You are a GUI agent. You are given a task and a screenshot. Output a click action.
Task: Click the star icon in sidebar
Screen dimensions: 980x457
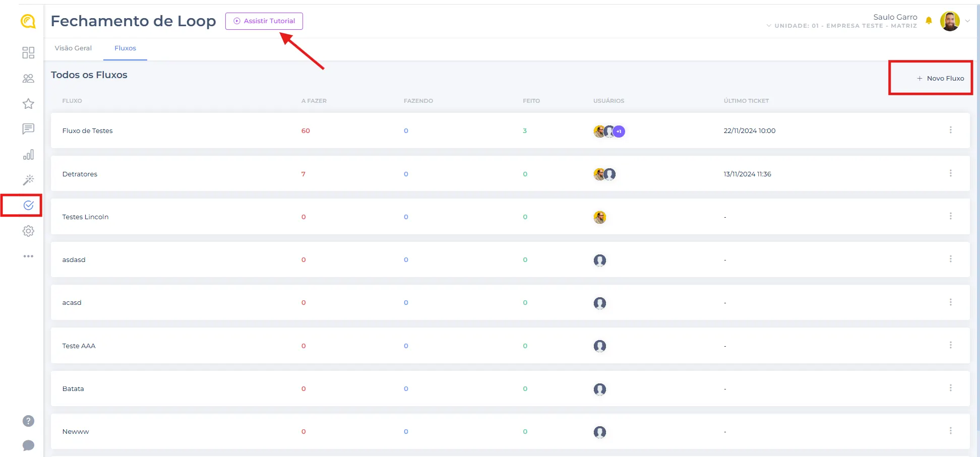coord(28,104)
